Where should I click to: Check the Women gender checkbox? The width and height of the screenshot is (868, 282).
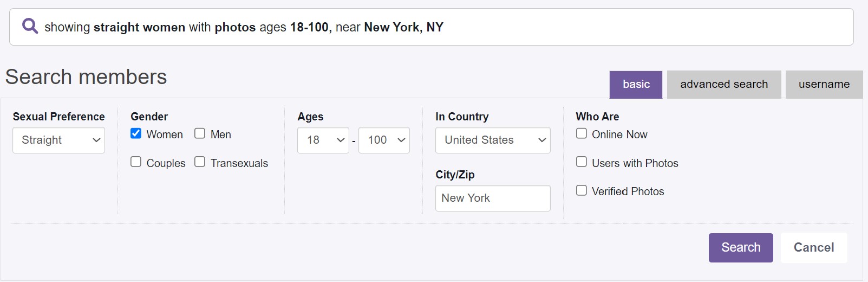coord(136,133)
